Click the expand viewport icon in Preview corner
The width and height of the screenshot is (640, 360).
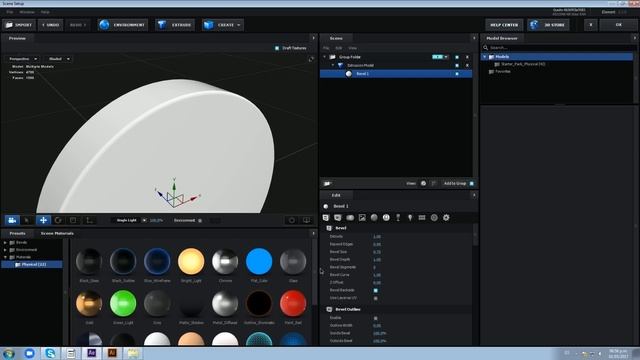(x=311, y=59)
